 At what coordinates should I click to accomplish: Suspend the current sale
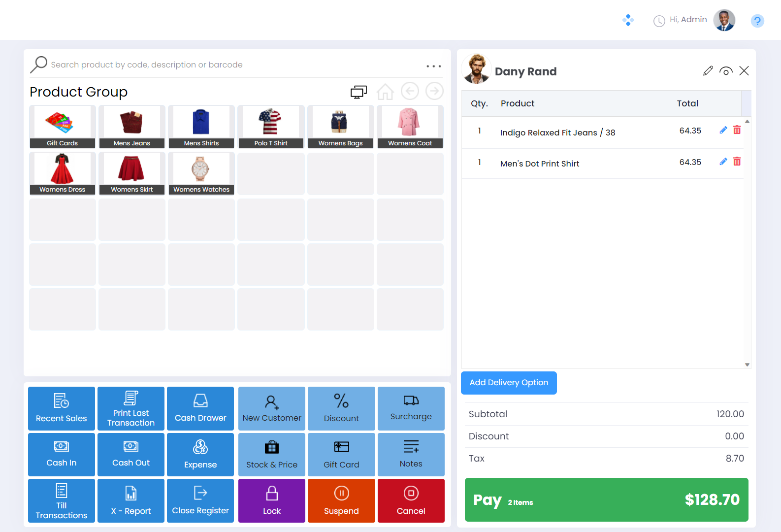[x=341, y=500]
